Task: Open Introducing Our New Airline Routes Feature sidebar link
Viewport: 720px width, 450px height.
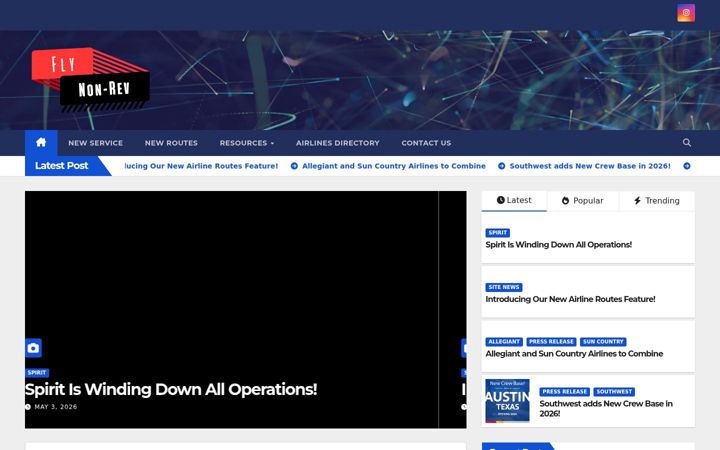Action: 570,299
